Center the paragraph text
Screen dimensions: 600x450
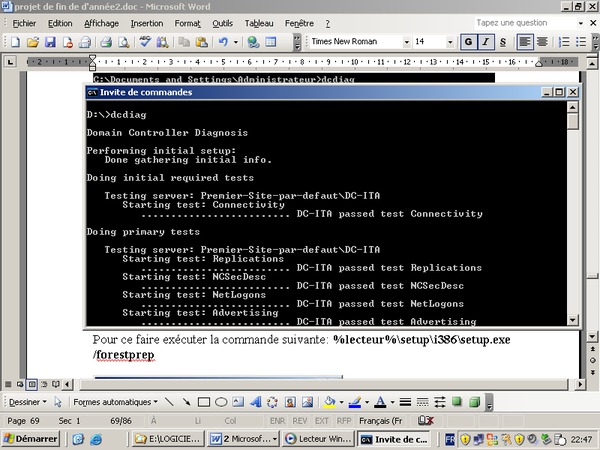[542, 42]
